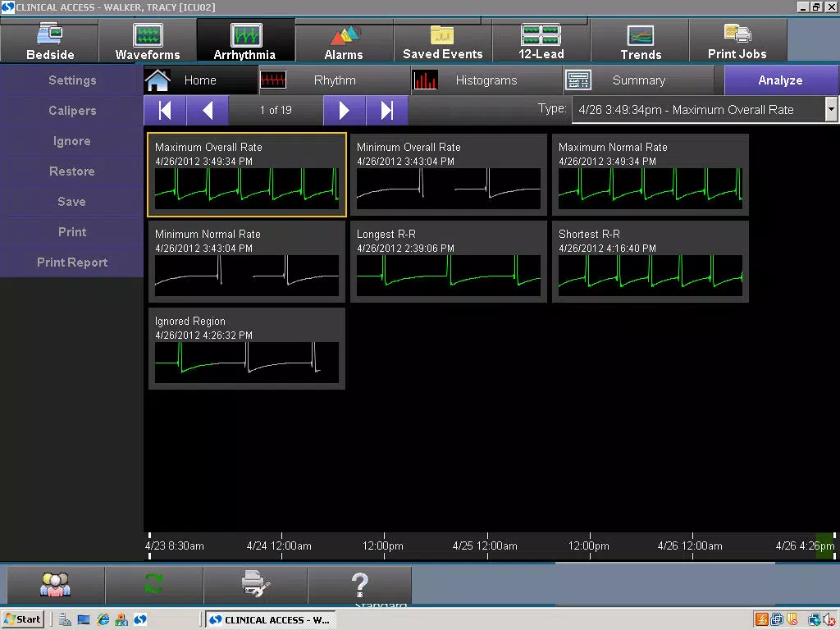840x630 pixels.
Task: Click the Calipers sidebar button
Action: click(x=72, y=111)
